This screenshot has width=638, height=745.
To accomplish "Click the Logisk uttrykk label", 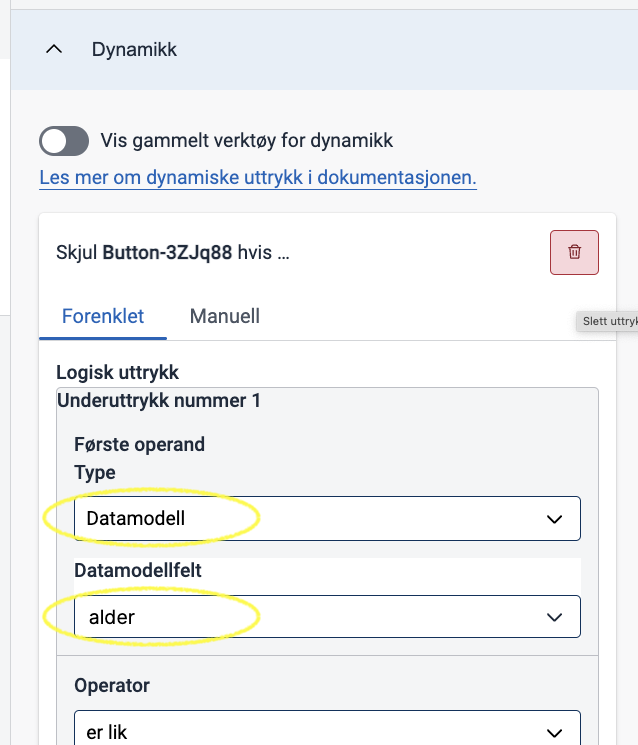I will pos(117,372).
